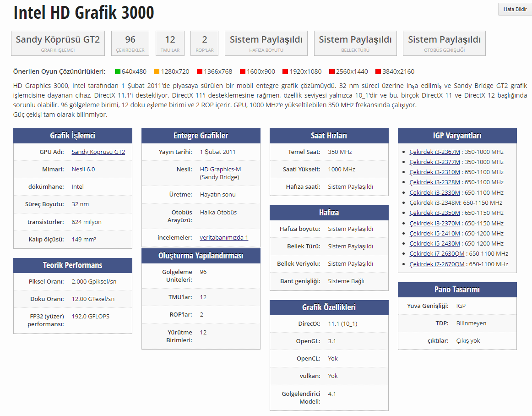Open the Çekirdek i7-2630QM link
The width and height of the screenshot is (532, 416).
pos(437,254)
